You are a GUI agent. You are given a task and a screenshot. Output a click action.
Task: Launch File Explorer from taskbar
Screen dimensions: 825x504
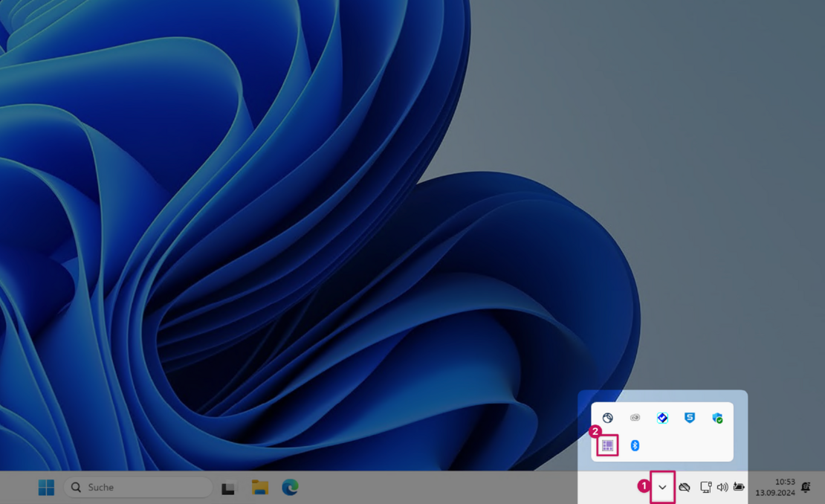259,488
